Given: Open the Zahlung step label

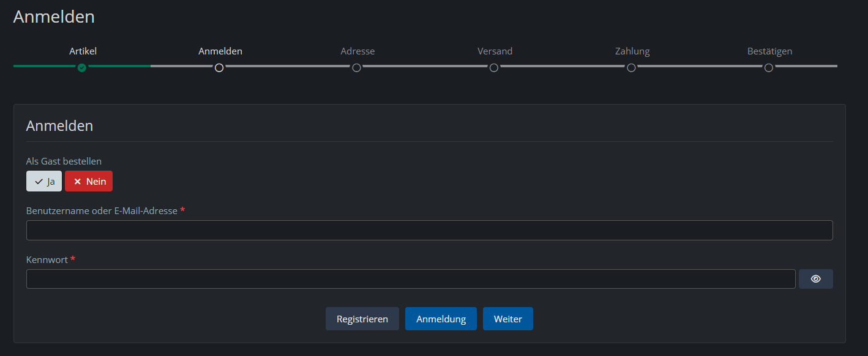Looking at the screenshot, I should pos(632,51).
